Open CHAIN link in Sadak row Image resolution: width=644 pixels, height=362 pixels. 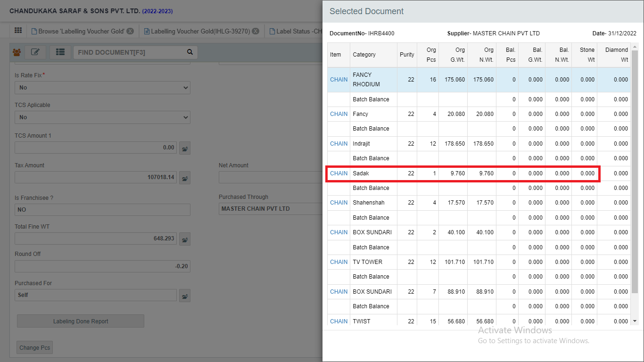[x=339, y=173]
